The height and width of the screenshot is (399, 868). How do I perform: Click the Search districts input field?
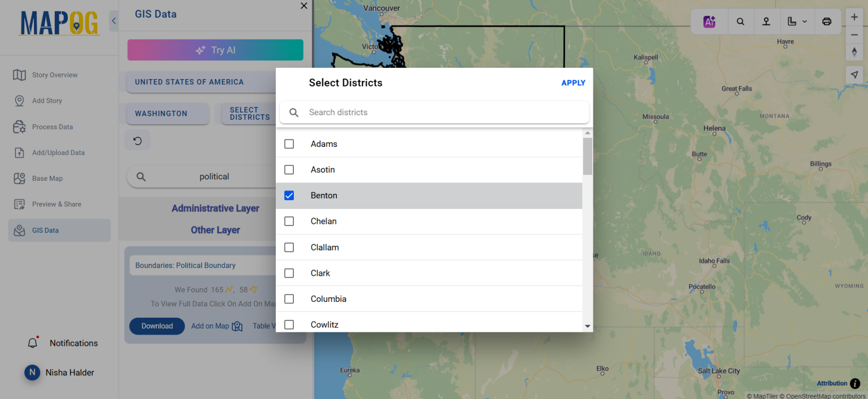pyautogui.click(x=434, y=112)
